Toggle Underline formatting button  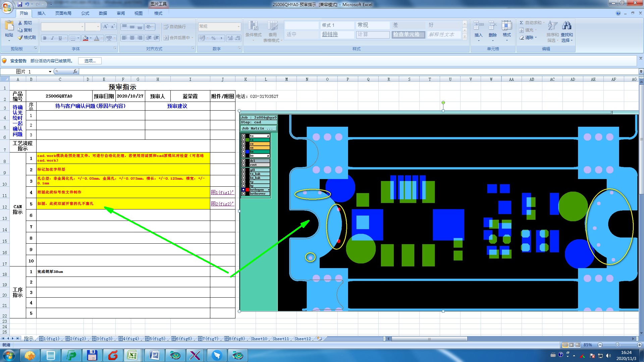(60, 38)
